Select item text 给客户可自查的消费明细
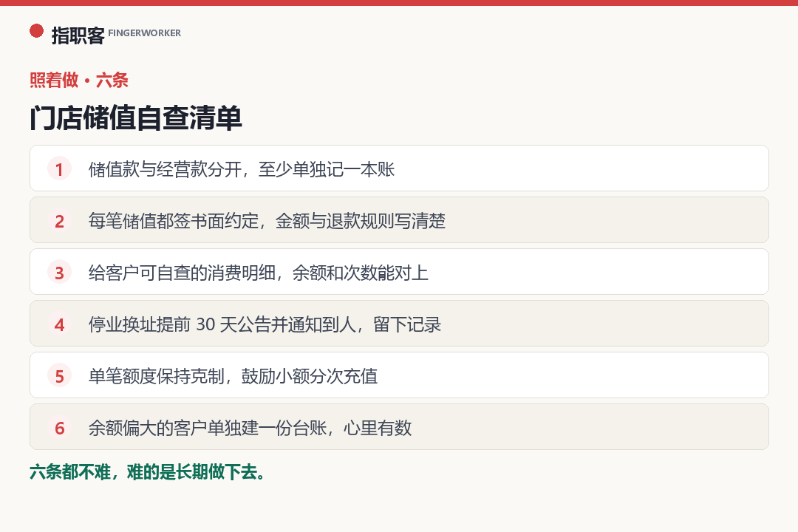This screenshot has width=798, height=532. pyautogui.click(x=182, y=273)
